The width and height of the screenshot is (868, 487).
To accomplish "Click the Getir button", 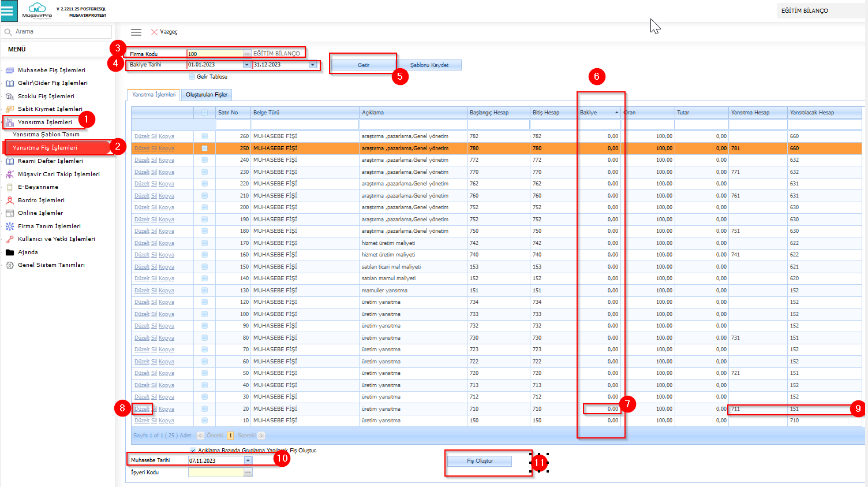I will coord(364,65).
